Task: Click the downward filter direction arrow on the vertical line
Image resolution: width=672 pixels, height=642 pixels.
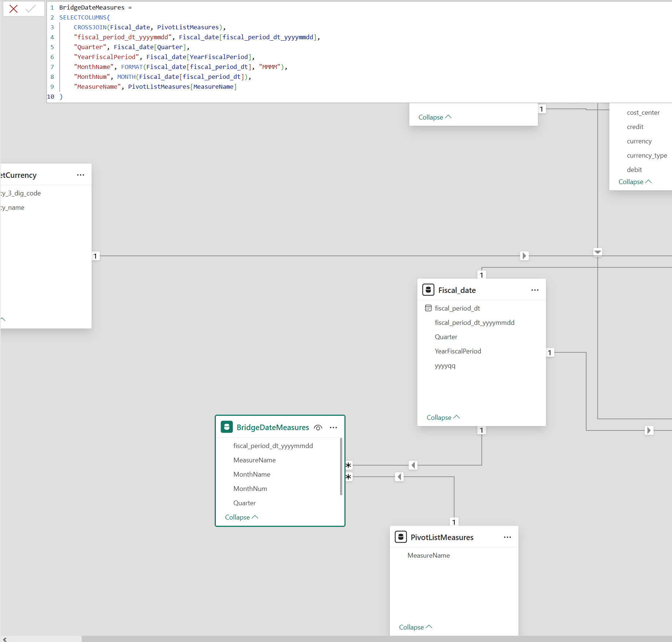Action: (x=598, y=252)
